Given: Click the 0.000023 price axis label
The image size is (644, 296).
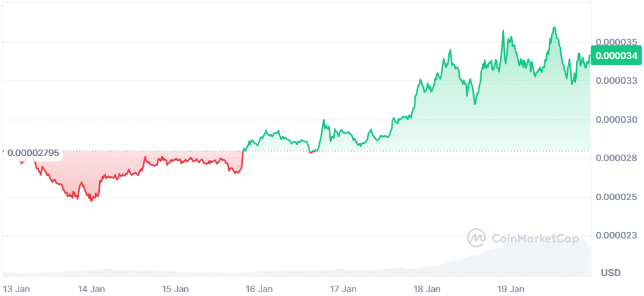Looking at the screenshot, I should [617, 235].
